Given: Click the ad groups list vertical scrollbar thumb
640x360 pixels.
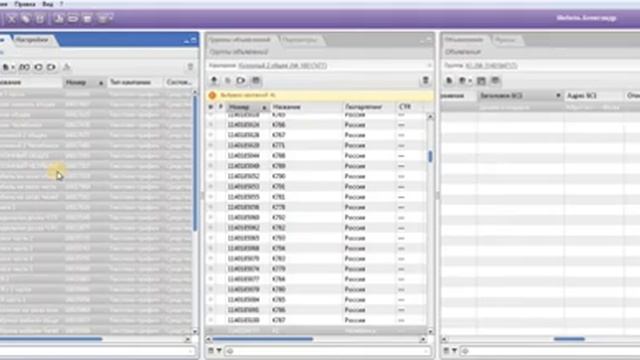Looking at the screenshot, I should (x=430, y=156).
